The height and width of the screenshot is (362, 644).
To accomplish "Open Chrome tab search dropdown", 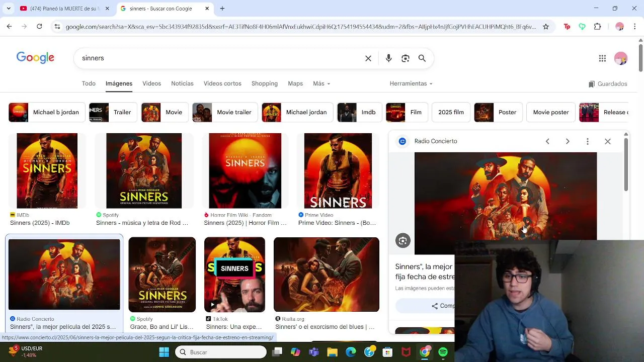I will (8, 9).
